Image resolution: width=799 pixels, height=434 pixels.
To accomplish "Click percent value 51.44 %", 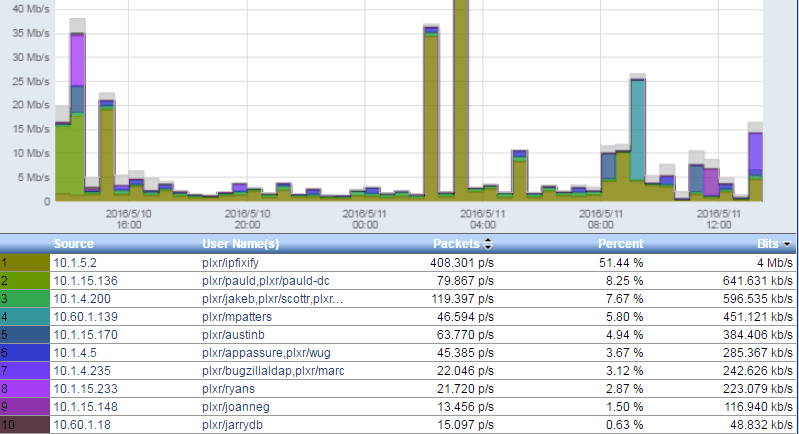I will click(x=621, y=263).
